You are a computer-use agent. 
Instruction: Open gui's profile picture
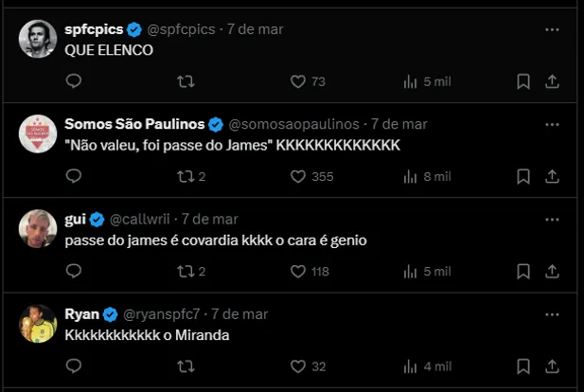(x=38, y=228)
